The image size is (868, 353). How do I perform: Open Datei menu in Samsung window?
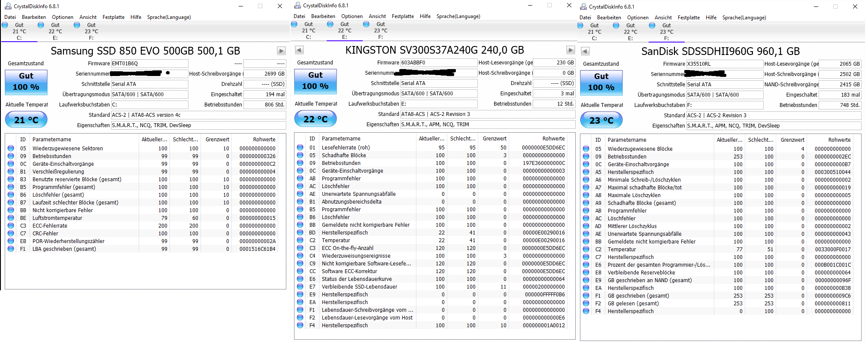[10, 17]
